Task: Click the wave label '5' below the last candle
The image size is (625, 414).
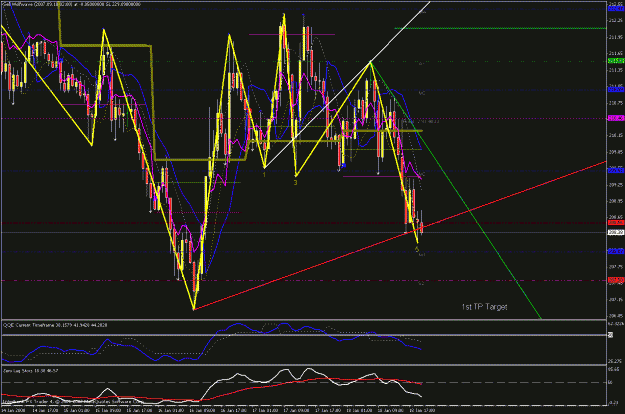Action: point(417,249)
